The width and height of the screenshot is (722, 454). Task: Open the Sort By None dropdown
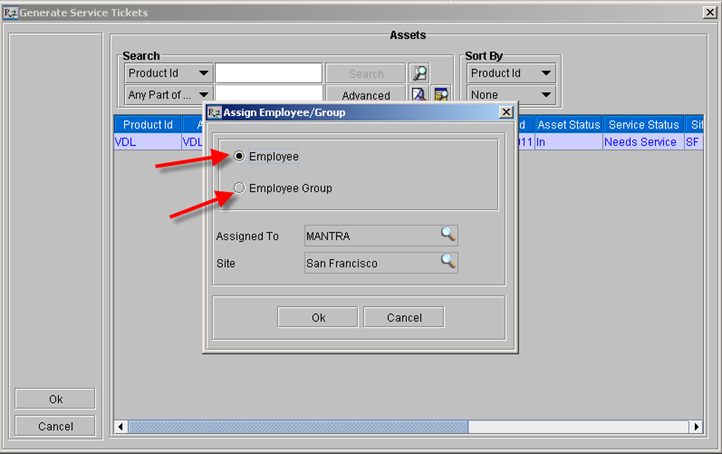(x=511, y=94)
